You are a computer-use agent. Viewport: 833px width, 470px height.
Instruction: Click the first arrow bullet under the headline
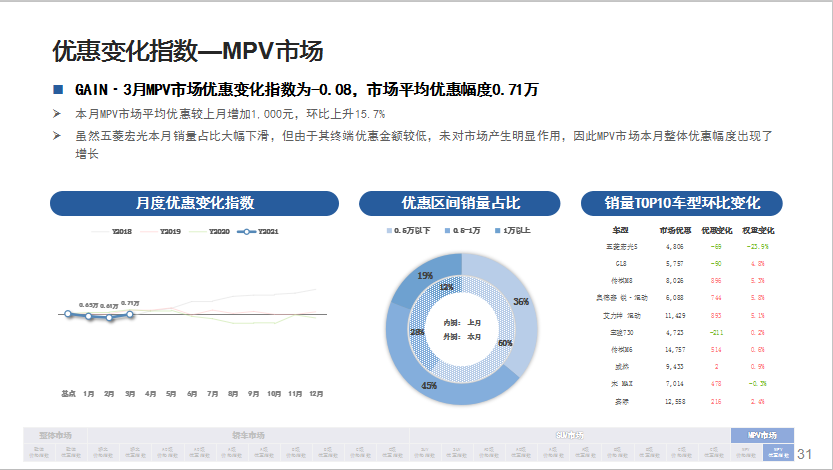coord(58,114)
